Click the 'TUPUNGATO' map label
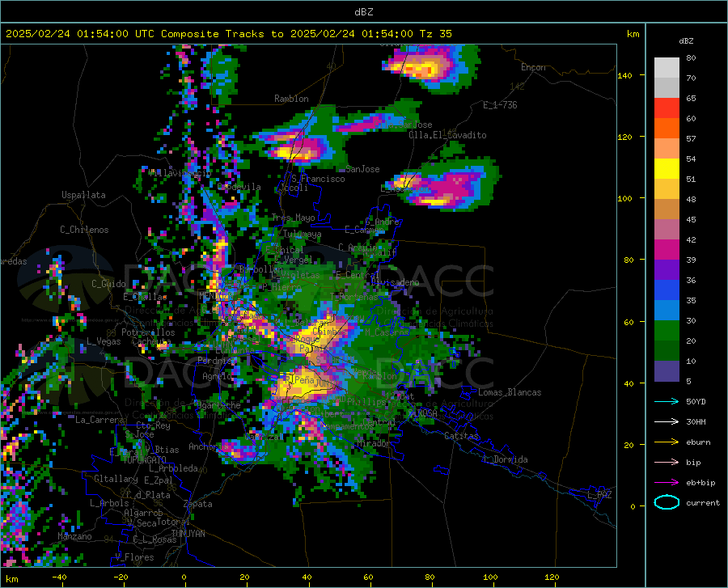 pyautogui.click(x=145, y=459)
